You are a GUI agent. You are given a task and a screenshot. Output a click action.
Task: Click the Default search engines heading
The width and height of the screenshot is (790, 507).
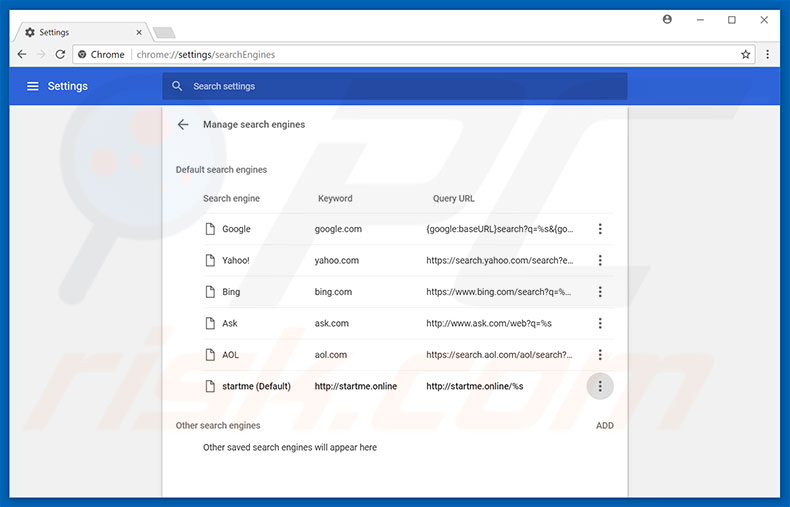[221, 170]
